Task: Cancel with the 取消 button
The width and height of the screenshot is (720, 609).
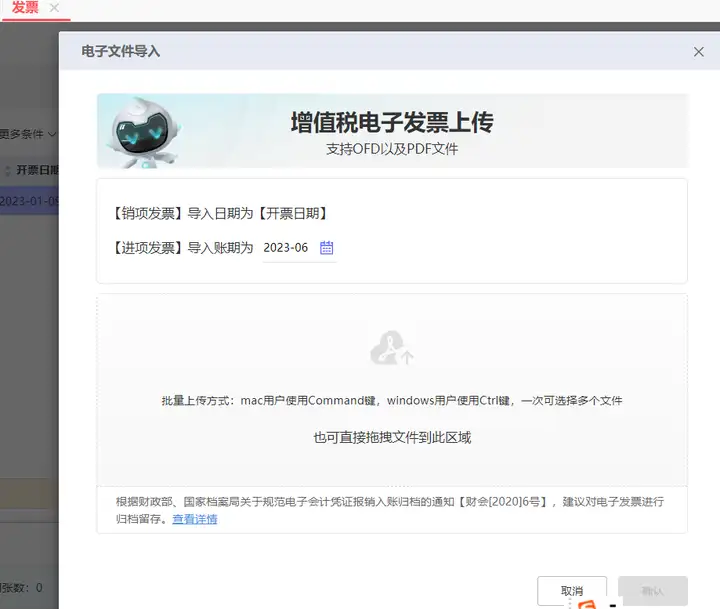Action: [x=572, y=591]
